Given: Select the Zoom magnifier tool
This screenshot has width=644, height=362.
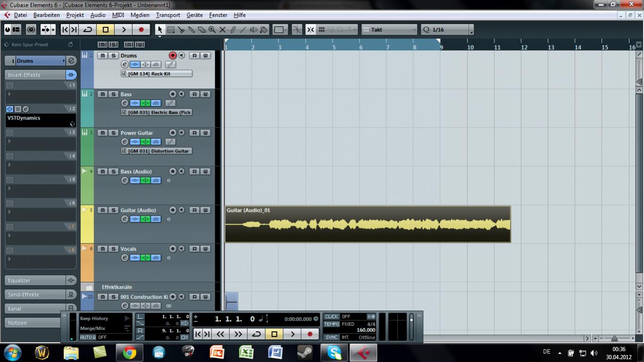Looking at the screenshot, I should pyautogui.click(x=212, y=30).
